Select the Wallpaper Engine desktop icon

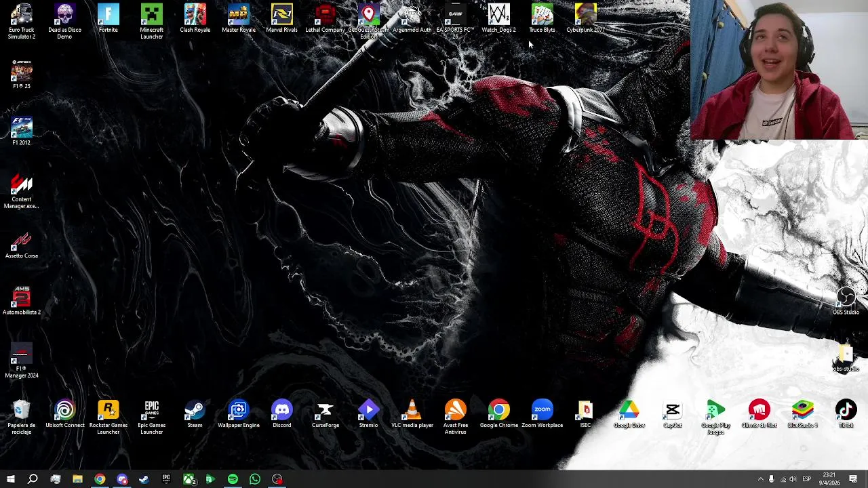pos(239,414)
